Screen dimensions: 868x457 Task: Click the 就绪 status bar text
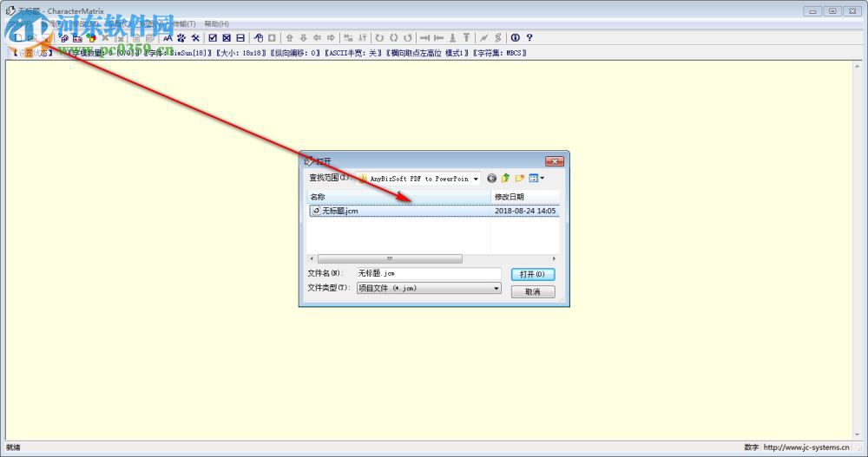[13, 447]
